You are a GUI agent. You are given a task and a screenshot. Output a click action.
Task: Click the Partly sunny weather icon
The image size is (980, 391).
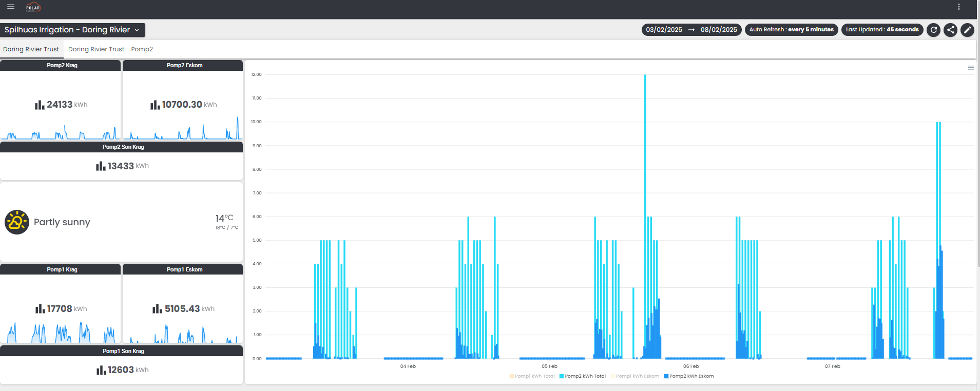pyautogui.click(x=17, y=222)
